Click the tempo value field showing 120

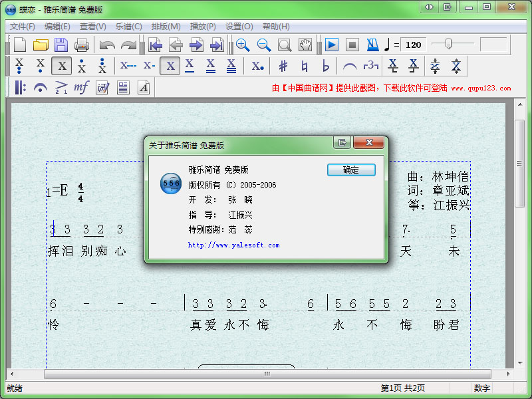click(x=414, y=45)
